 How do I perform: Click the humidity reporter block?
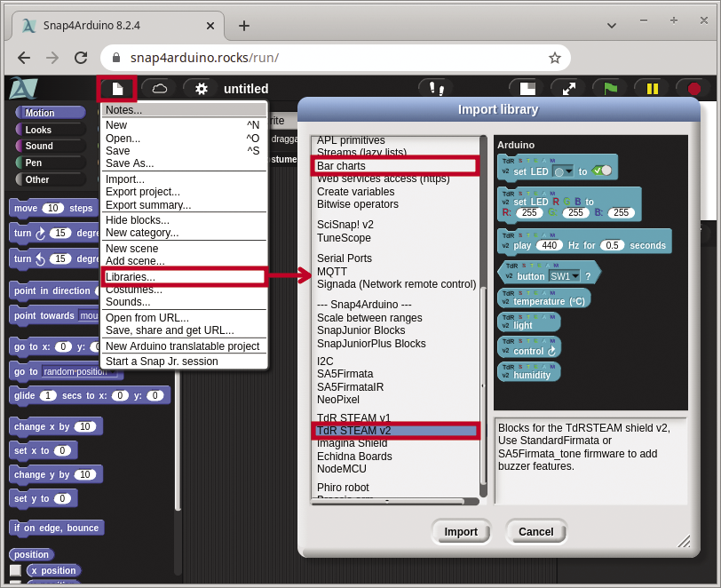coord(529,372)
